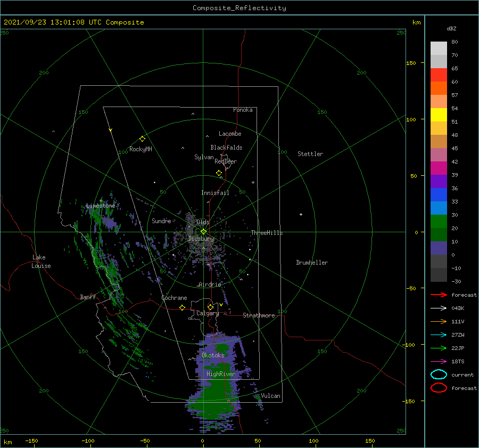Select the green 30 dBZ color swatch
The height and width of the screenshot is (448, 479).
pos(439,221)
